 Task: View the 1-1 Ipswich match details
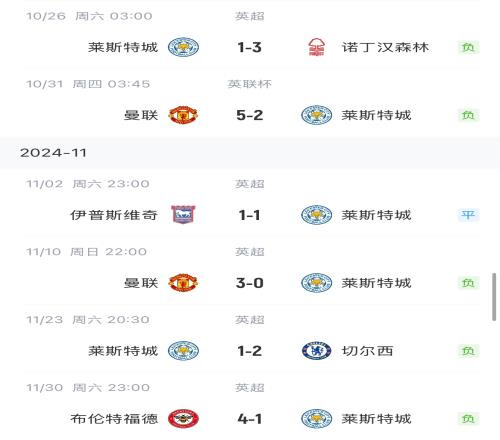coord(250,215)
